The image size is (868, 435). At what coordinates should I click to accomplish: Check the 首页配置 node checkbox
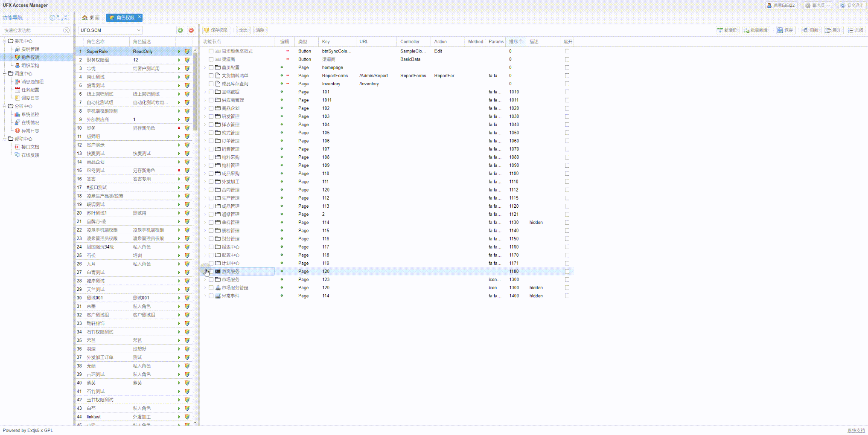point(211,67)
